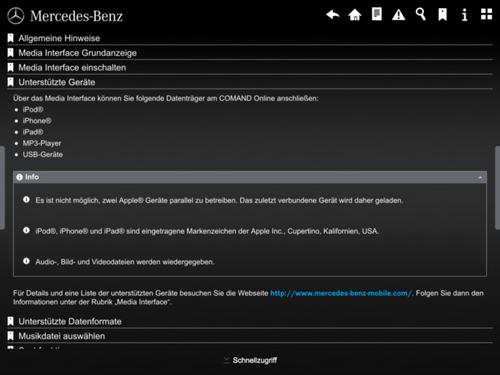Click the right-side scrollbar handle
The image size is (500, 375).
(498, 187)
